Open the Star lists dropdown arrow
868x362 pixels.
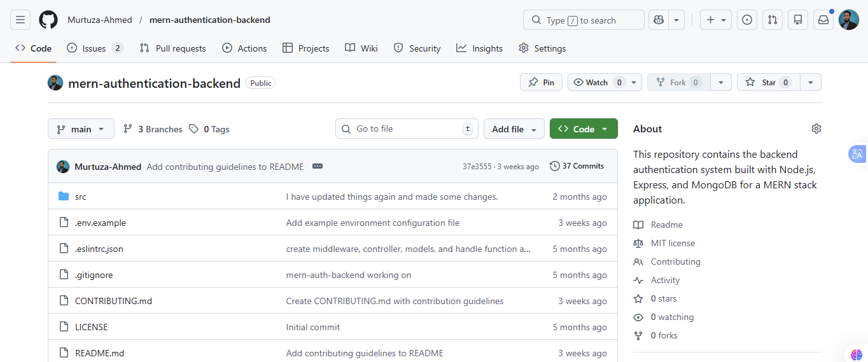pyautogui.click(x=811, y=82)
